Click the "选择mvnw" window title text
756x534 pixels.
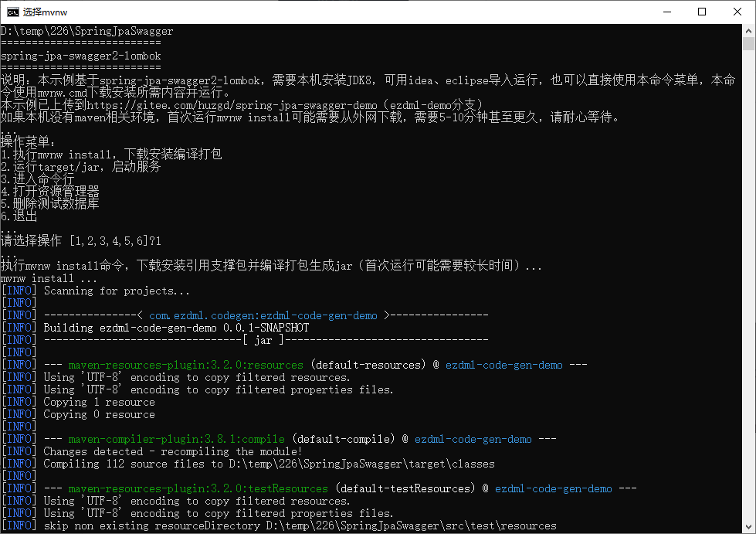(43, 12)
